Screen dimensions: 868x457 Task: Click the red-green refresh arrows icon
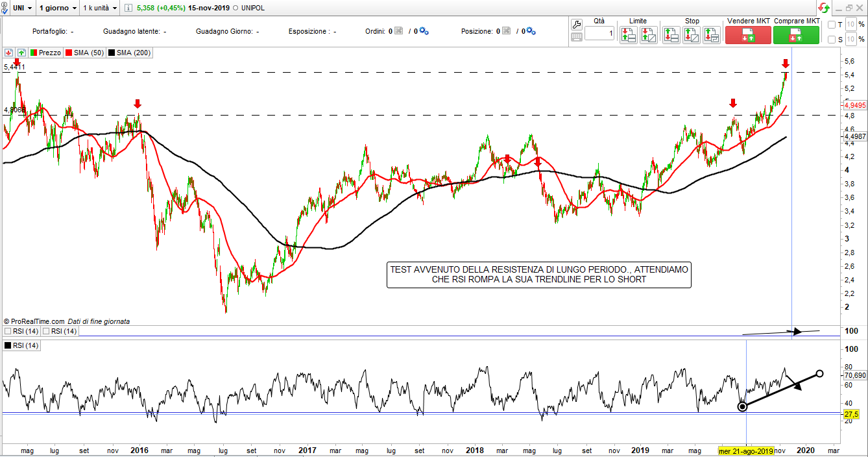(823, 8)
